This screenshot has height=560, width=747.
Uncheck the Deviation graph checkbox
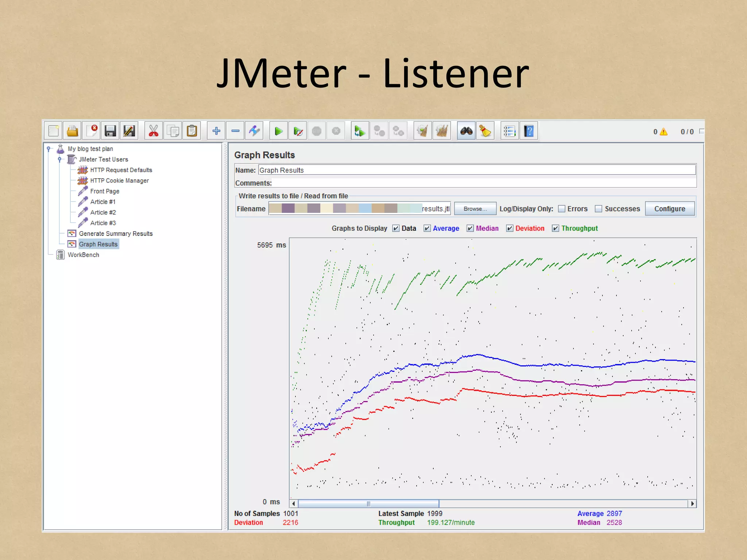tap(510, 228)
